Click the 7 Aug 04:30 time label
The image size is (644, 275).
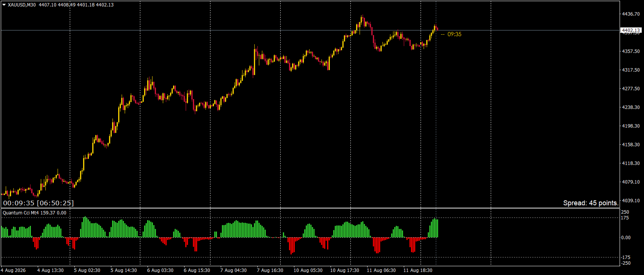[233, 270]
